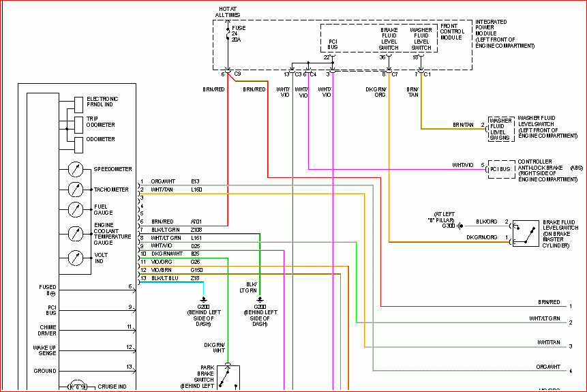Click 'WHT/LT GRN' label at right-edge output 2

pos(545,318)
